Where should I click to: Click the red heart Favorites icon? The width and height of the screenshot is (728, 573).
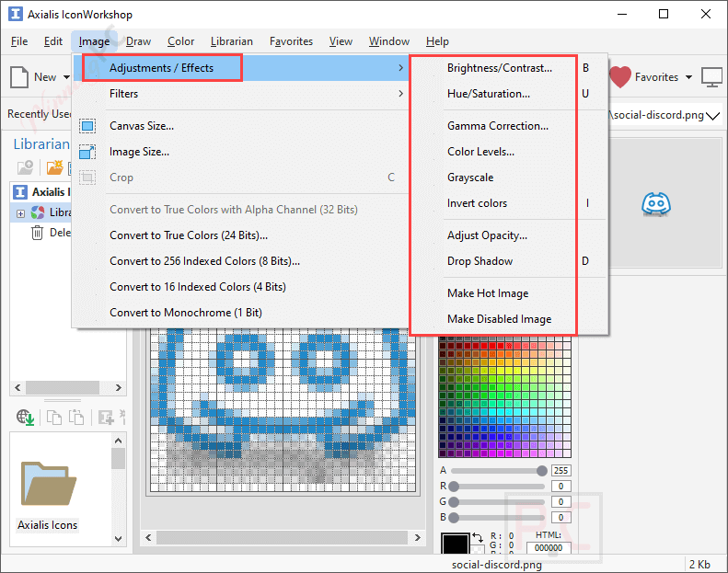[x=619, y=77]
